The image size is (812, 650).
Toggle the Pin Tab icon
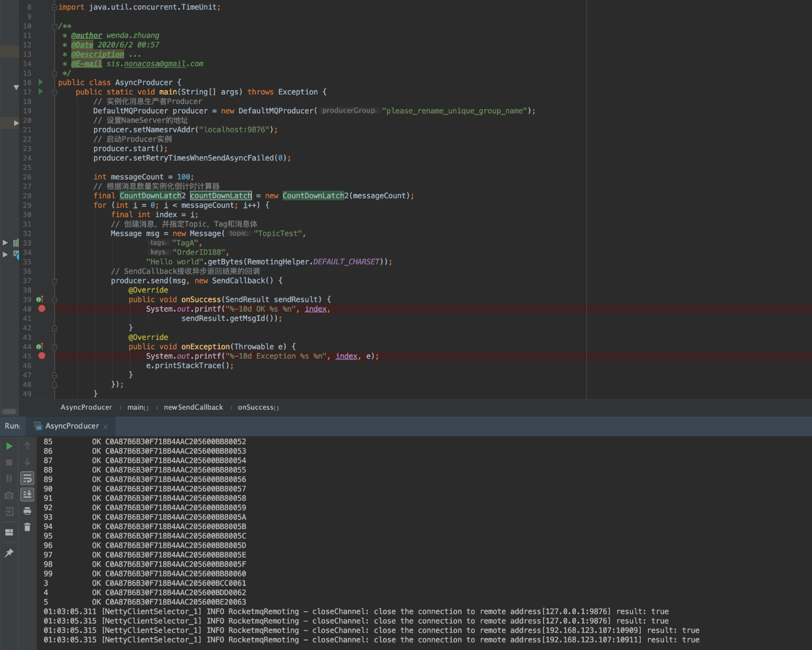9,553
